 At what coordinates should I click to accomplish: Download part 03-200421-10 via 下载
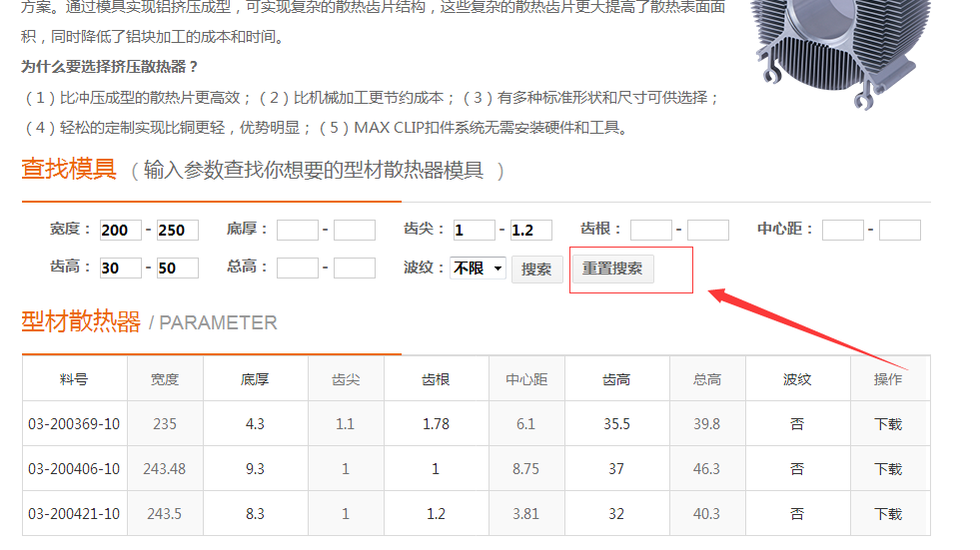[x=887, y=514]
